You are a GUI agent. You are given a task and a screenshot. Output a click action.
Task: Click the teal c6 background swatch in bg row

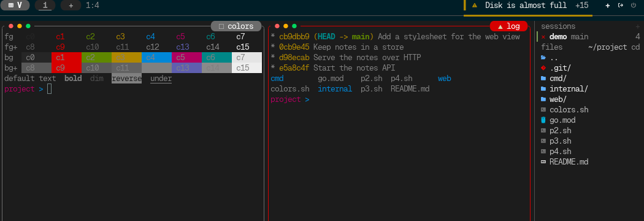click(x=217, y=58)
